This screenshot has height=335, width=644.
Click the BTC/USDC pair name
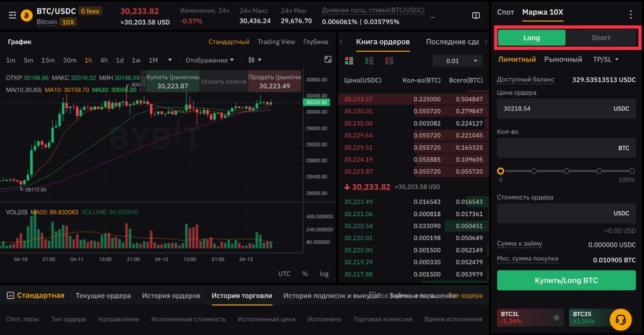(x=56, y=11)
